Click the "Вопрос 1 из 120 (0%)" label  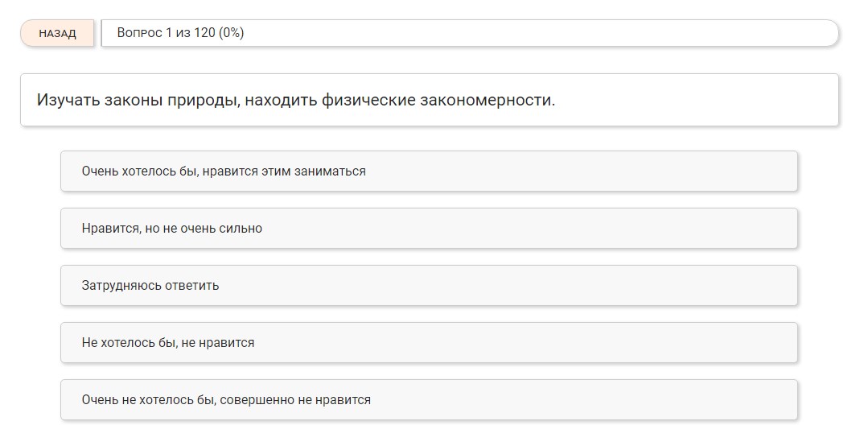point(180,34)
